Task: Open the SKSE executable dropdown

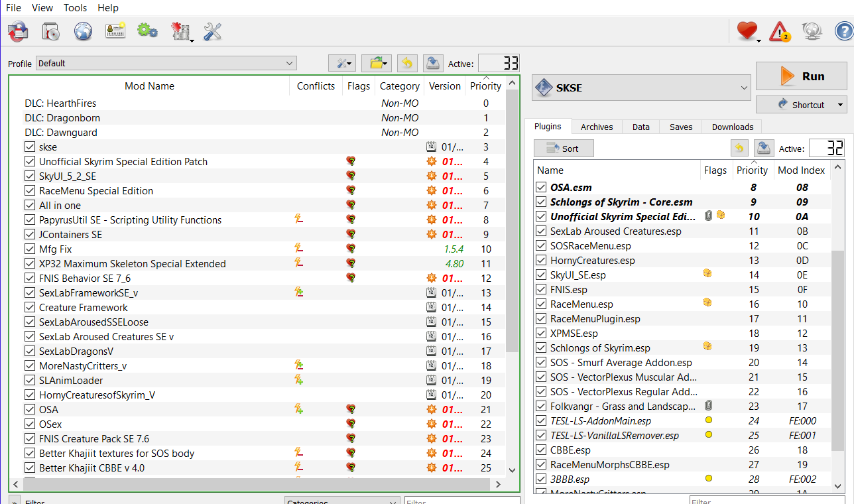Action: point(641,88)
